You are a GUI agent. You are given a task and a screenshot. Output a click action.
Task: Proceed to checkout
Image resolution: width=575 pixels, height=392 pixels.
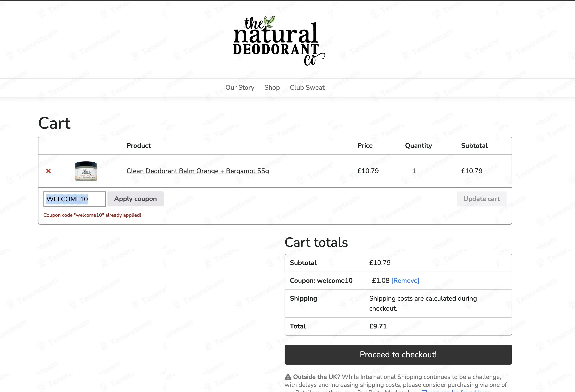[x=398, y=354]
